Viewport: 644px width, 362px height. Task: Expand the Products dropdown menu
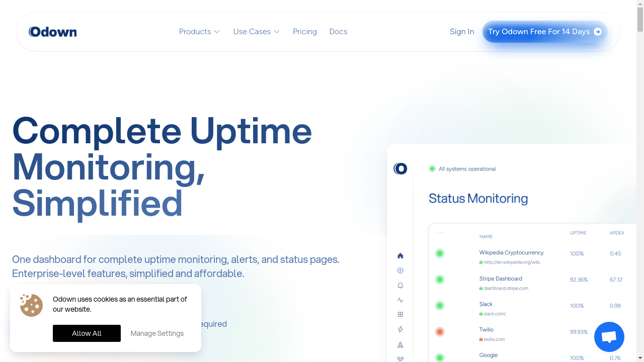(x=199, y=32)
